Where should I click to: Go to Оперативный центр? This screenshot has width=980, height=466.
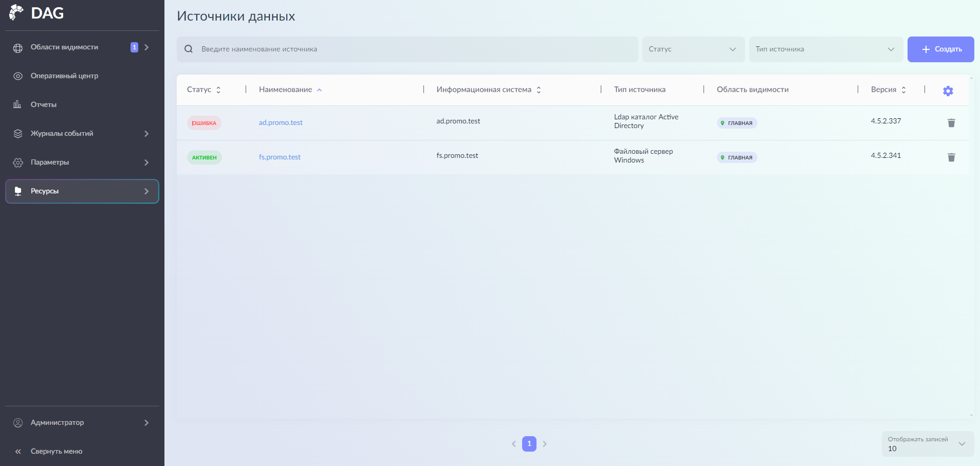[x=82, y=76]
